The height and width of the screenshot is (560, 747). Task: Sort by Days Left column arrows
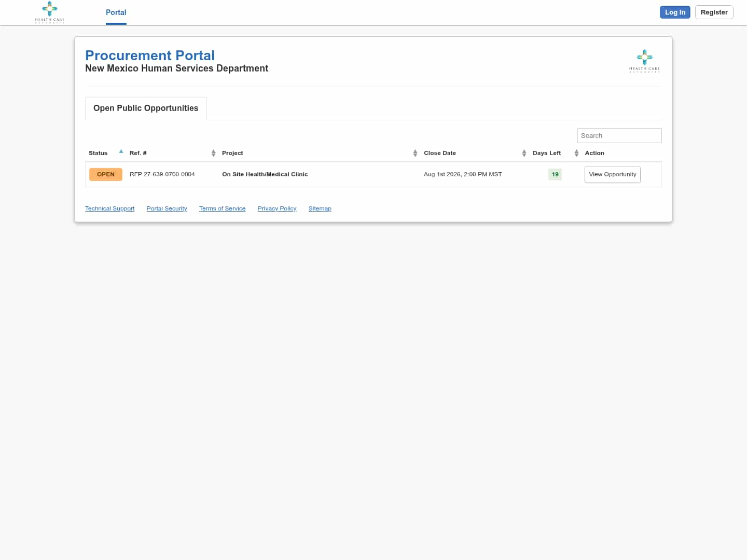pos(576,153)
